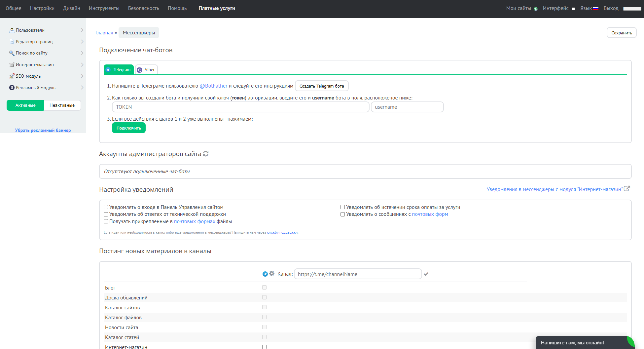
Task: Enable notification about control panel login
Action: coord(106,207)
